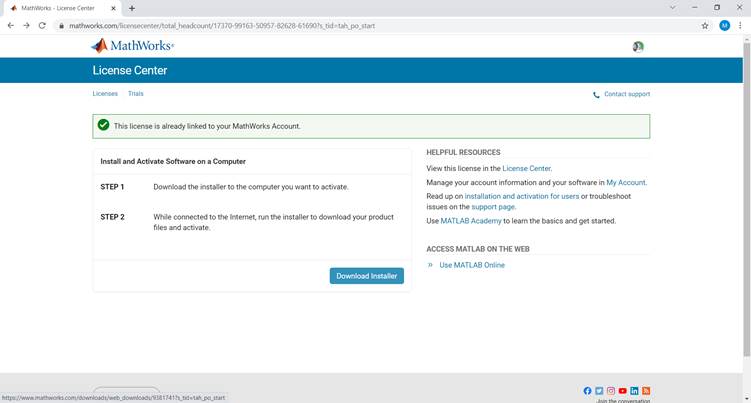The width and height of the screenshot is (751, 403).
Task: Click 'This license is already linked' message
Action: (x=207, y=126)
